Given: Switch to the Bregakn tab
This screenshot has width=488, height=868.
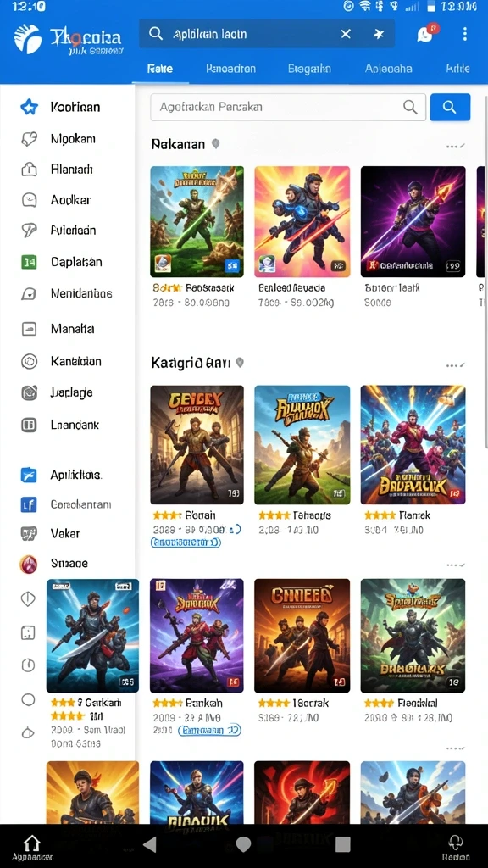Looking at the screenshot, I should coord(309,69).
